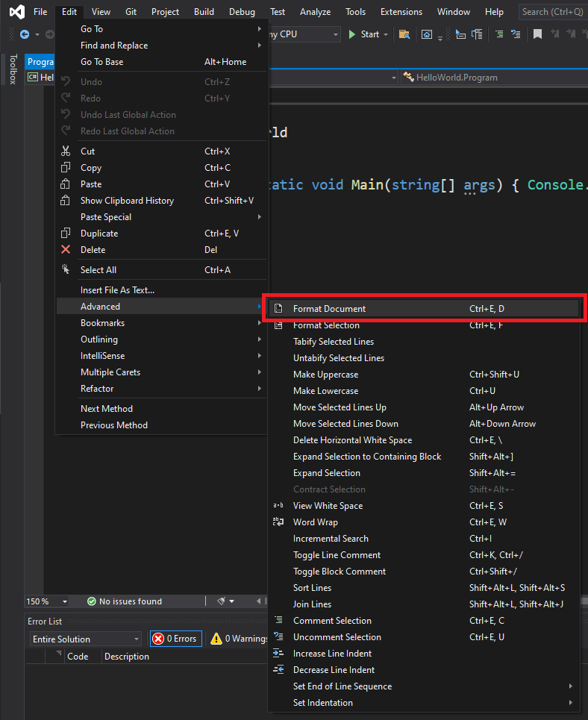Click the Increase Line Indent icon
588x720 pixels.
pyautogui.click(x=278, y=654)
